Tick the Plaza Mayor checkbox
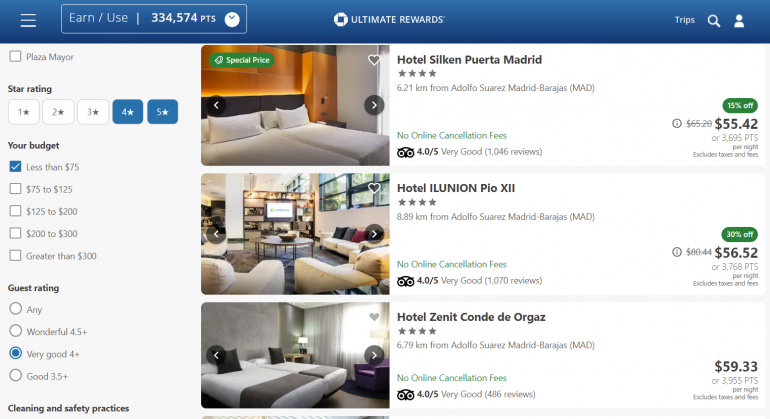Image resolution: width=770 pixels, height=419 pixels. point(15,56)
